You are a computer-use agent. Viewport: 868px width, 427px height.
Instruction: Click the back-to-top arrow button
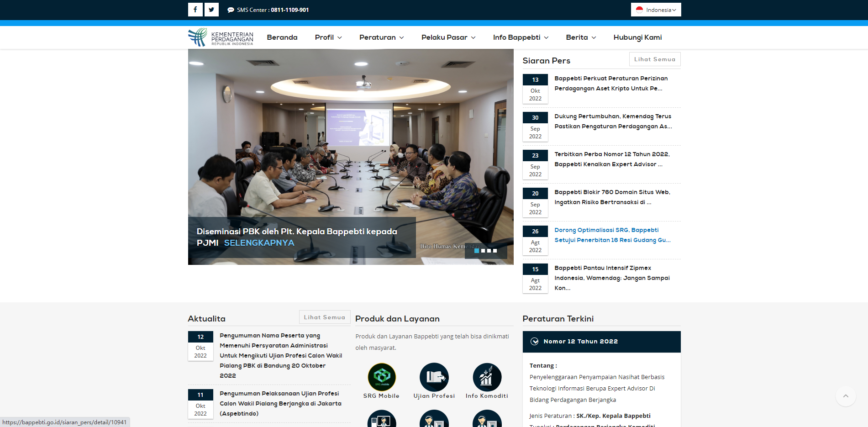(846, 396)
